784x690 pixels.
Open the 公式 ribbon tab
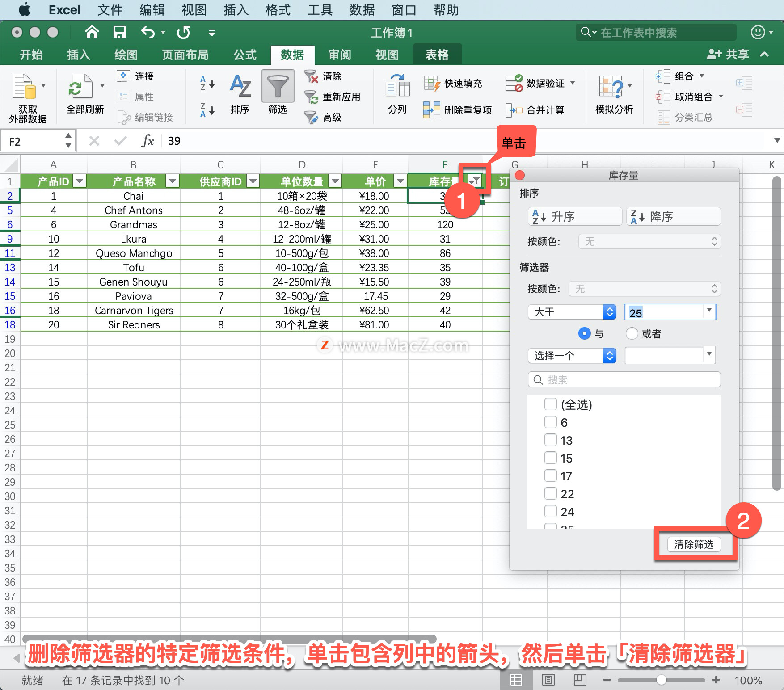pos(245,55)
